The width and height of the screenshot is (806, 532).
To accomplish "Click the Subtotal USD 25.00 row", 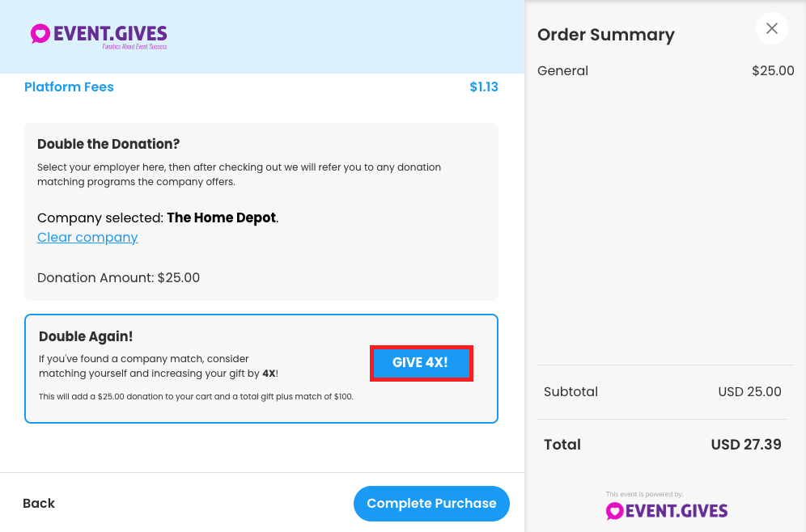I will pos(663,392).
